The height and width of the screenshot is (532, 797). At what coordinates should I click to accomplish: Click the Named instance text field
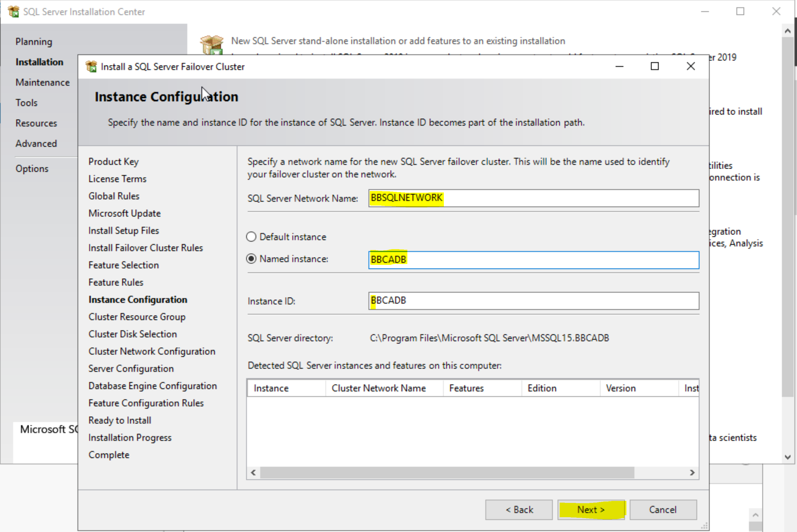tap(534, 260)
